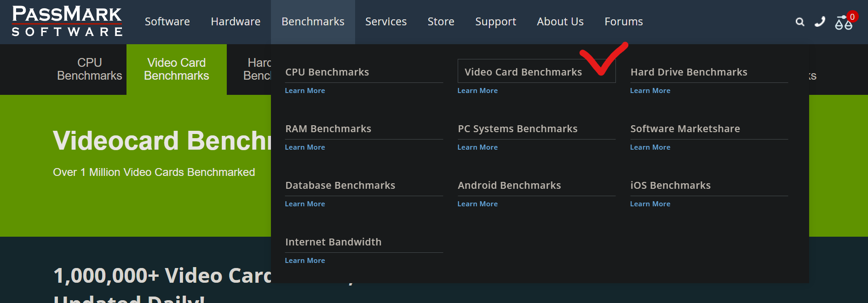Click Learn More under RAM Benchmarks

(305, 147)
